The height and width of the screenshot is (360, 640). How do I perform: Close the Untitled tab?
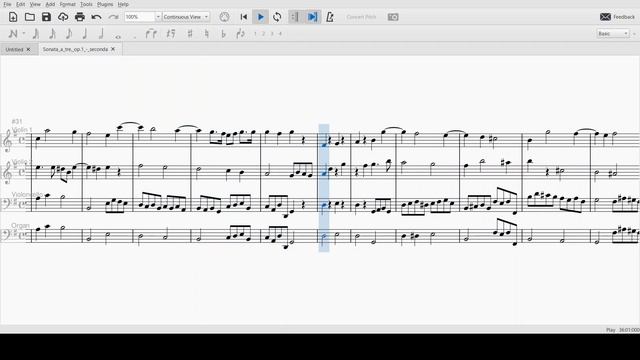[28, 49]
